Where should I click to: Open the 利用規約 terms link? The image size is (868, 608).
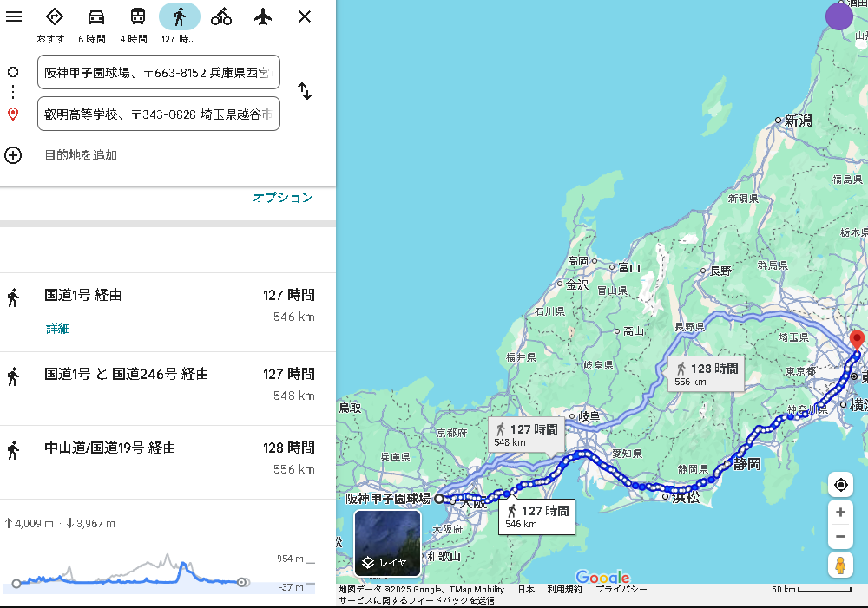564,589
